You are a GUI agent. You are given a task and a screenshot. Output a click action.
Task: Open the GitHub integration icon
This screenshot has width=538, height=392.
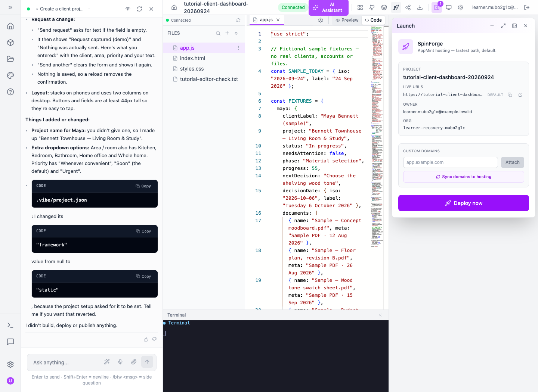tap(372, 7)
